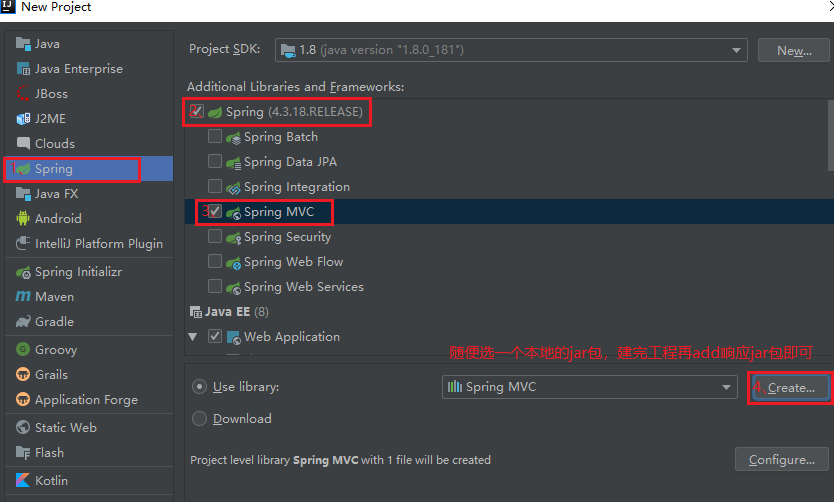Select the Flash project icon
834x502 pixels.
23,453
